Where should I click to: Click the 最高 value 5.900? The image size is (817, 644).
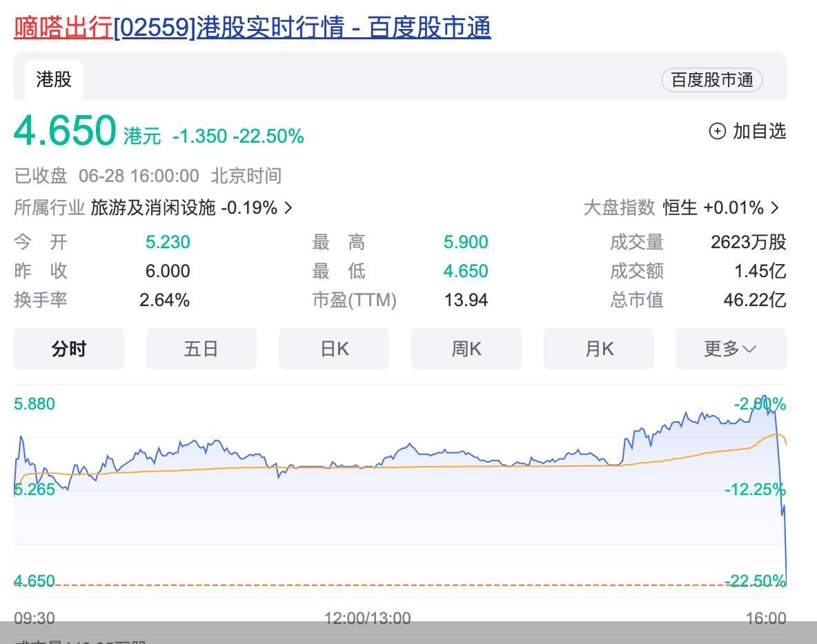pos(466,242)
